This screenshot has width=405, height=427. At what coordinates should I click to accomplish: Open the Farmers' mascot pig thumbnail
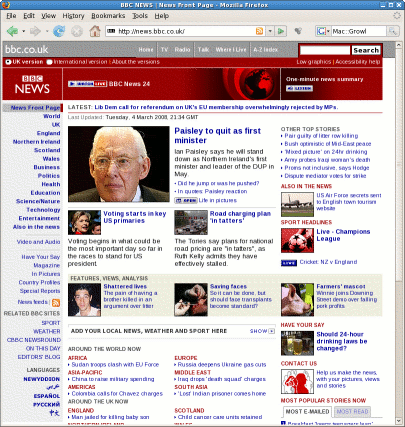[297, 300]
